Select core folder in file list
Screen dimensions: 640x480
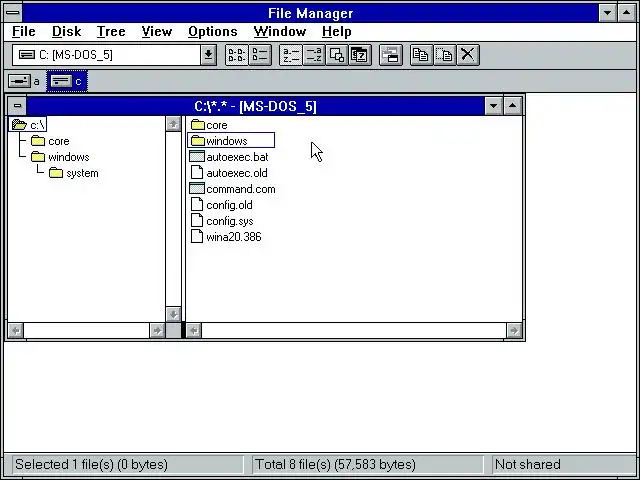pyautogui.click(x=209, y=124)
